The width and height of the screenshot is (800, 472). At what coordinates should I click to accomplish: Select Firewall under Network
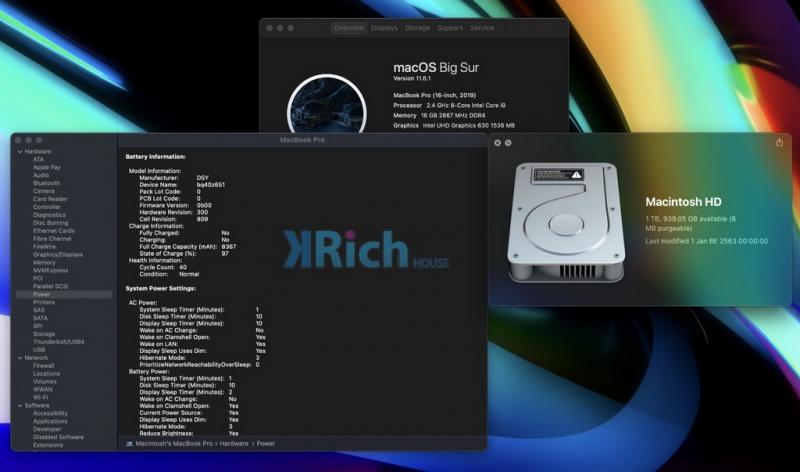click(x=43, y=366)
